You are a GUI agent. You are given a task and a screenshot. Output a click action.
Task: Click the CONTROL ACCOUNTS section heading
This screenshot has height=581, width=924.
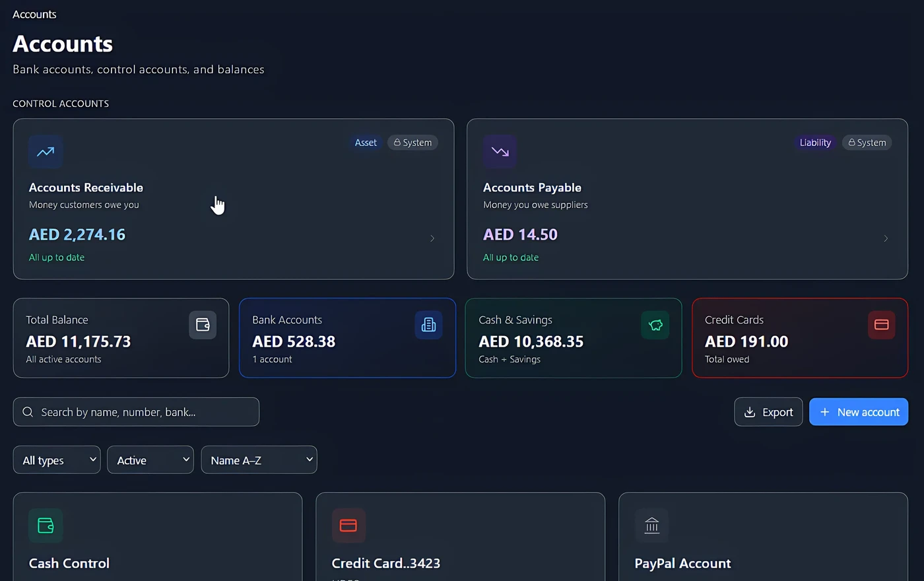(x=61, y=104)
